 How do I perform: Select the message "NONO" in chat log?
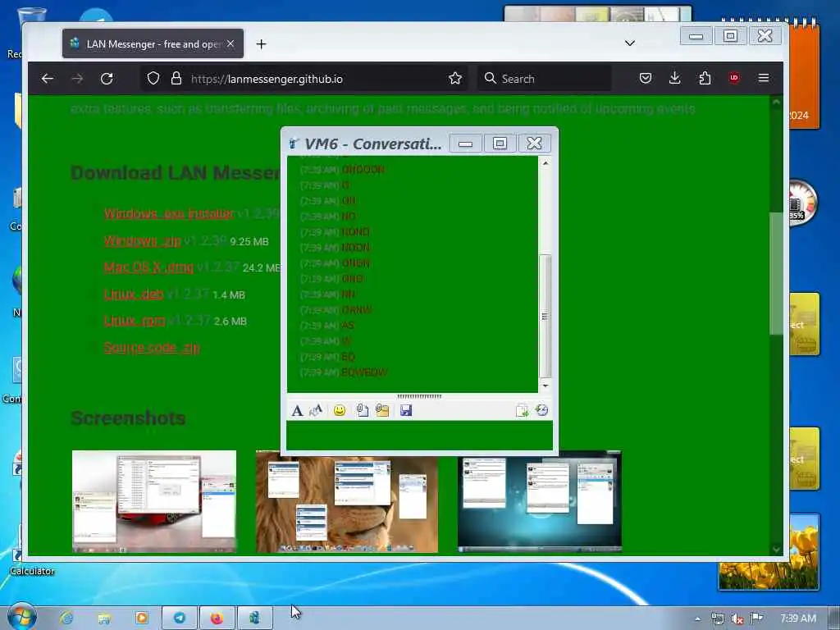356,232
